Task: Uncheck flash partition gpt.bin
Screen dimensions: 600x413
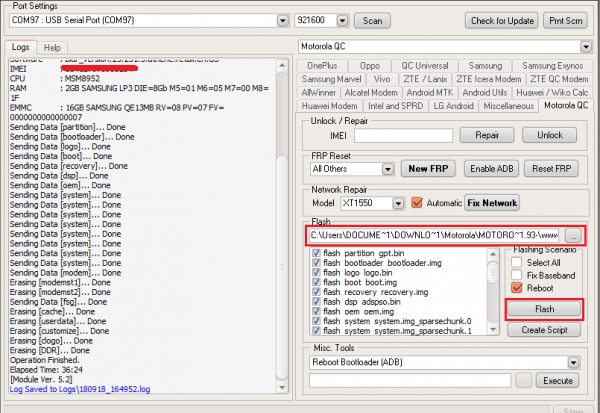Action: (x=316, y=253)
